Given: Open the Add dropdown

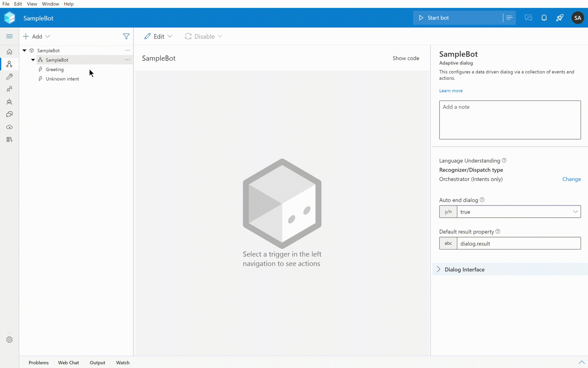Looking at the screenshot, I should coord(36,37).
